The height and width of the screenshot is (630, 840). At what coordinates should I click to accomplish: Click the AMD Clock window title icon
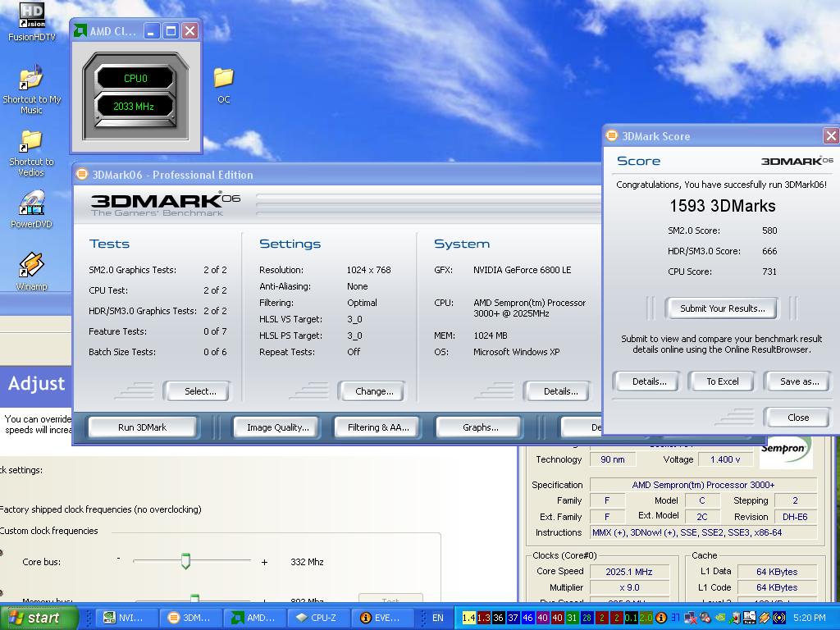coord(80,30)
